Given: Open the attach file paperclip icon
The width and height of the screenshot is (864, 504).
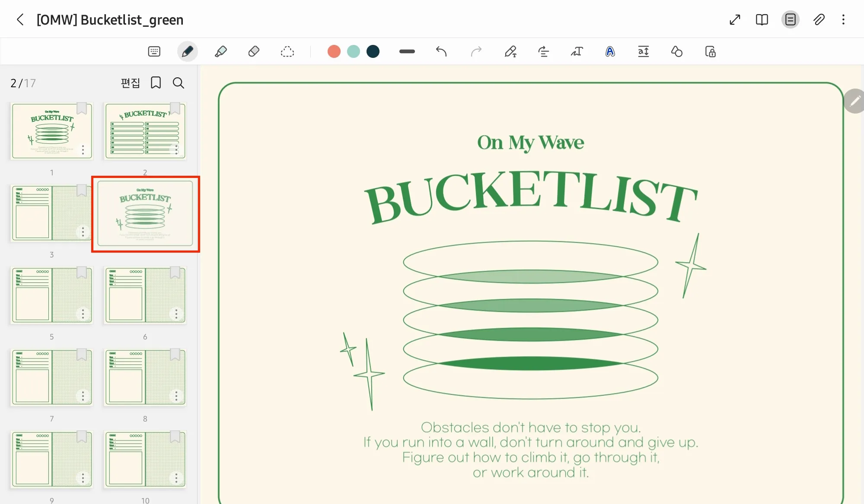Looking at the screenshot, I should 819,19.
